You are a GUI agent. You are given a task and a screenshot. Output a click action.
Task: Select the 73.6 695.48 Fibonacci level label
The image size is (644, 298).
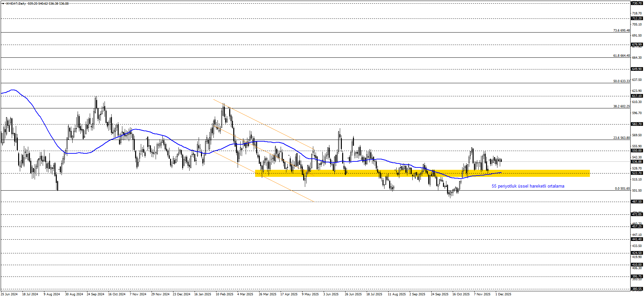coord(621,31)
